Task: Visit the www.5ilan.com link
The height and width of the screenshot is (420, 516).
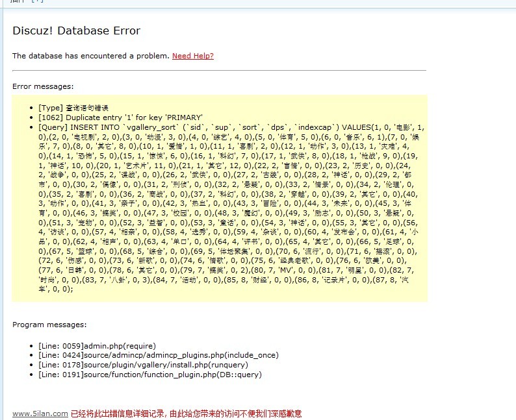Action: click(40, 414)
